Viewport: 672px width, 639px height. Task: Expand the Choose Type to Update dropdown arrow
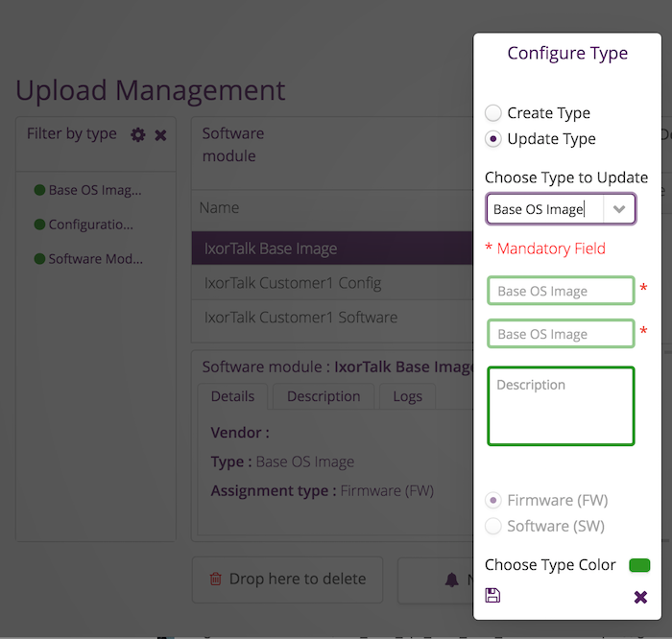point(619,209)
